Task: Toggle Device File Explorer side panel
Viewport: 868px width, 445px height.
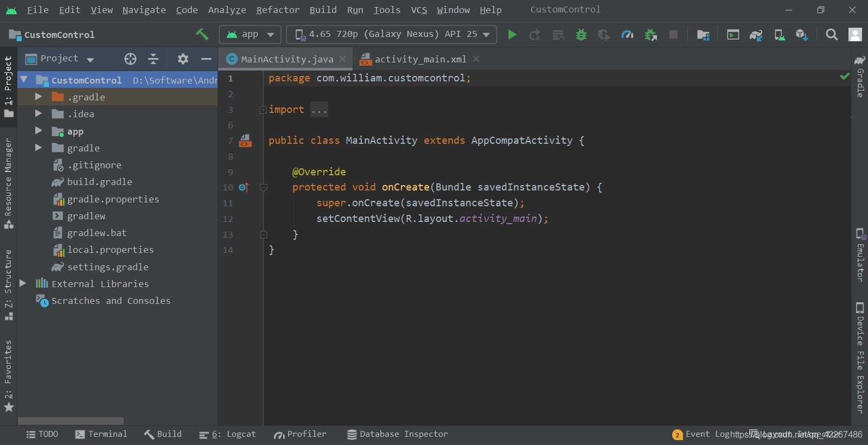Action: (860, 358)
